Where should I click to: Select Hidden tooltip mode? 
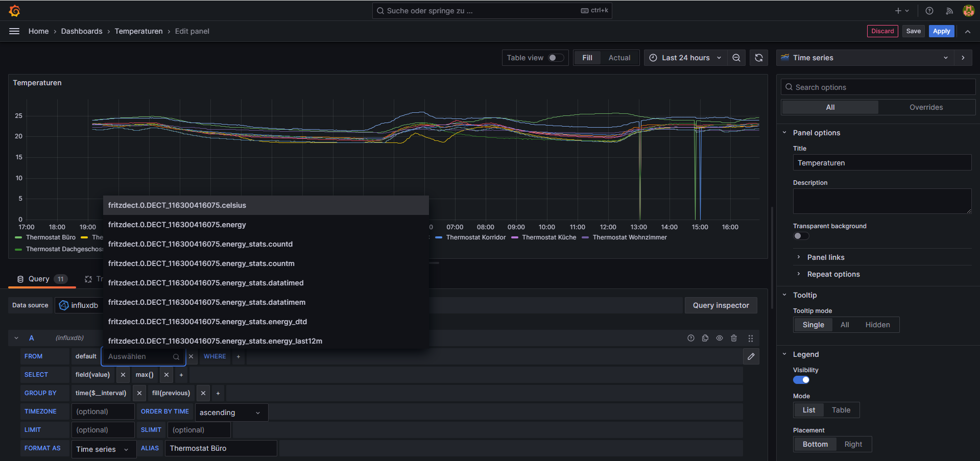877,325
